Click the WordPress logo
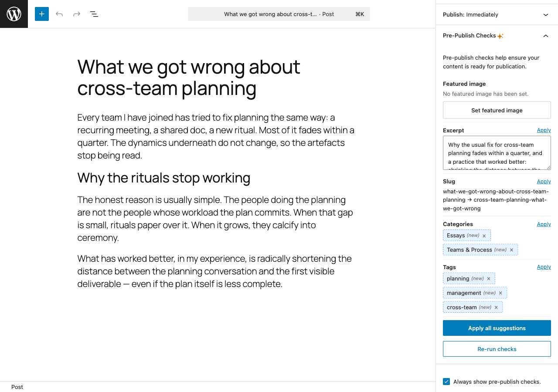 coord(14,14)
